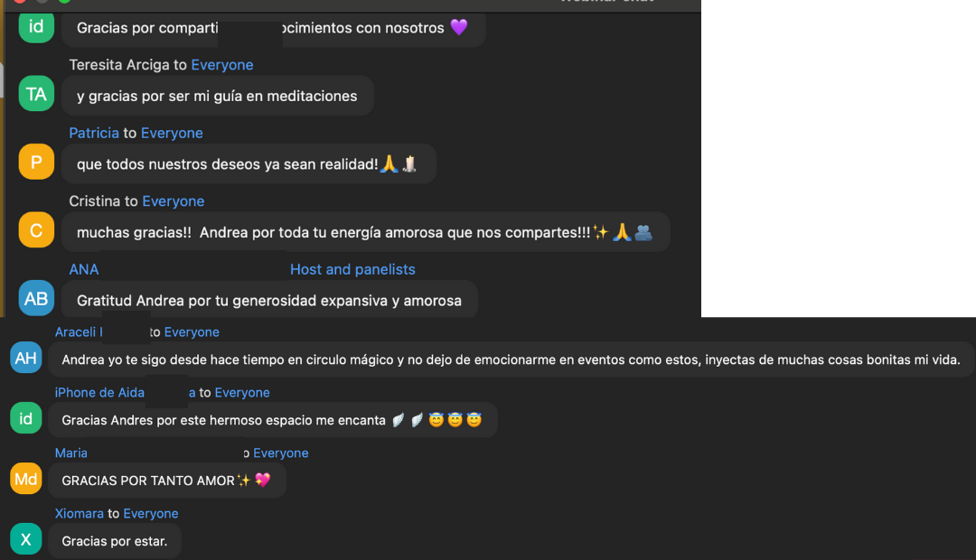This screenshot has height=560, width=976.
Task: Click Host and panelists recipient label
Action: (352, 269)
